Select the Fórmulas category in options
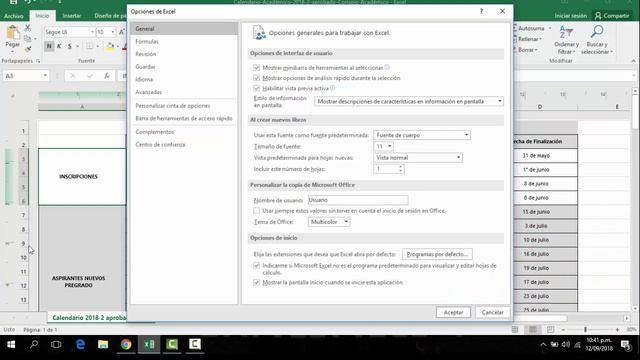640x360 pixels. coord(147,42)
